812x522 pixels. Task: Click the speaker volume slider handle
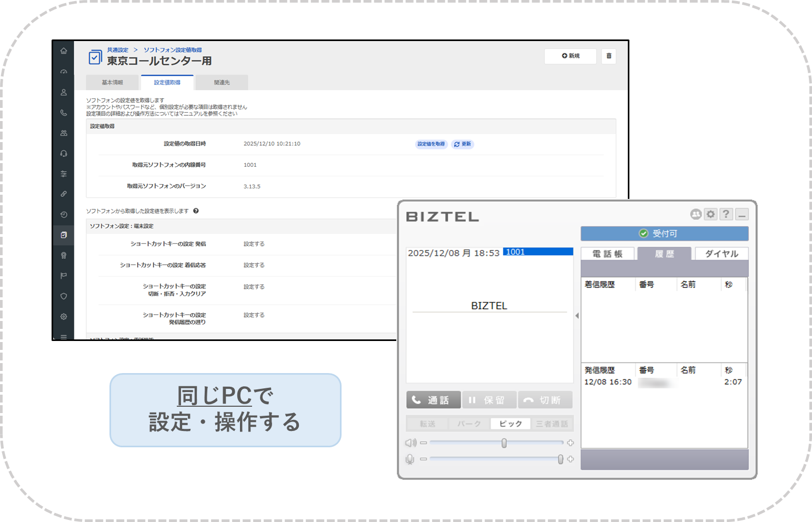point(504,443)
